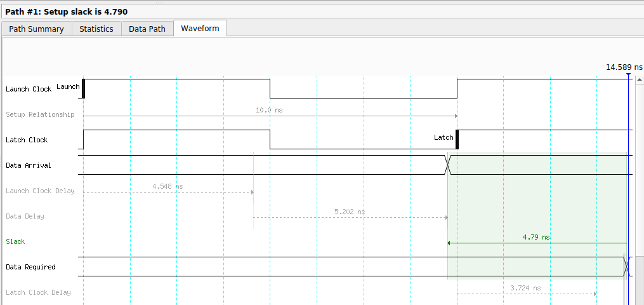Select the Data Delay row label
Image resolution: width=644 pixels, height=305 pixels.
point(25,216)
